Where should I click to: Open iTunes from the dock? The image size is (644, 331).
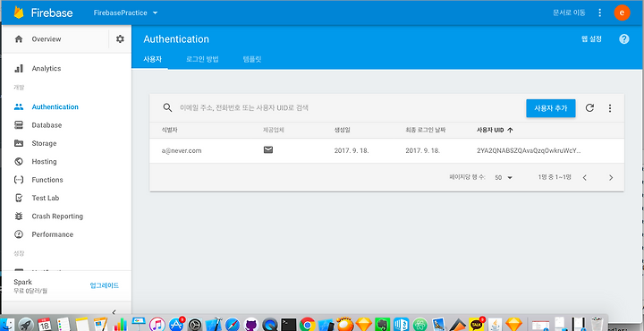[157, 325]
